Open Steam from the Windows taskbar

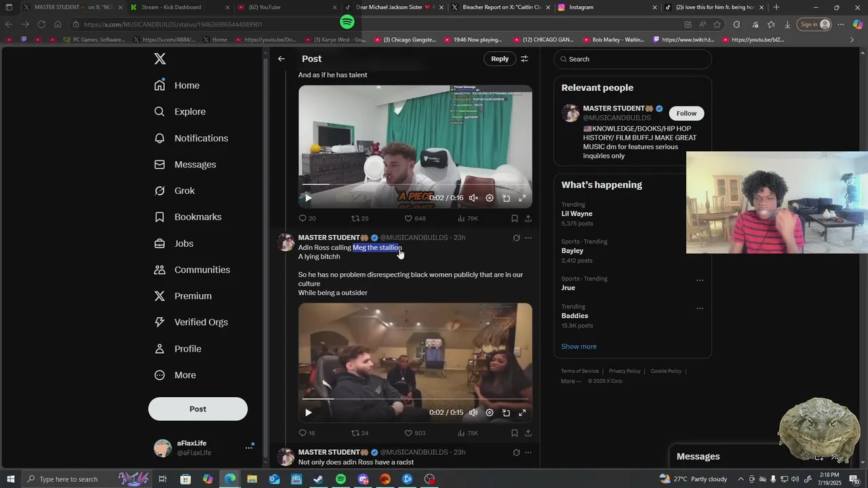318,479
